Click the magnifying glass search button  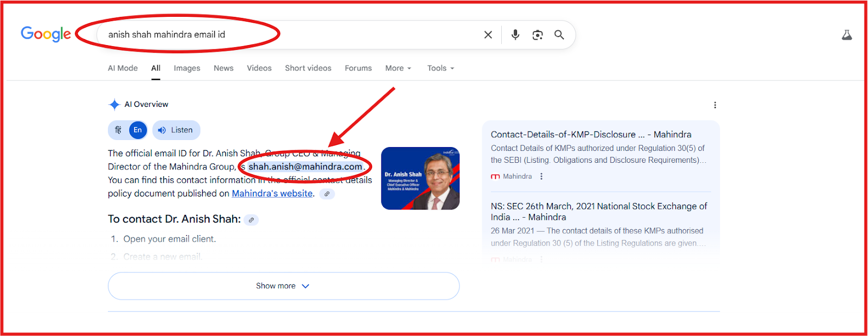(559, 35)
